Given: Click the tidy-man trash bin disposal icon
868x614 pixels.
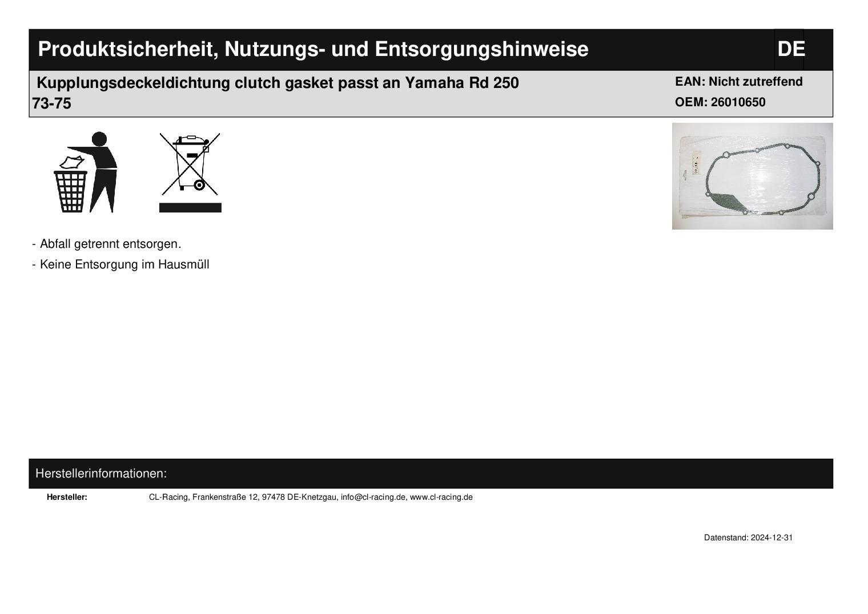Looking at the screenshot, I should [86, 172].
